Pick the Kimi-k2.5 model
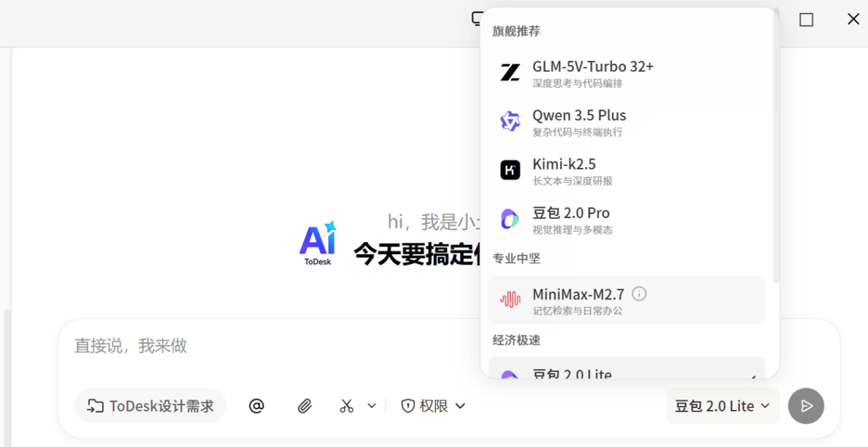The width and height of the screenshot is (868, 447). coord(626,171)
